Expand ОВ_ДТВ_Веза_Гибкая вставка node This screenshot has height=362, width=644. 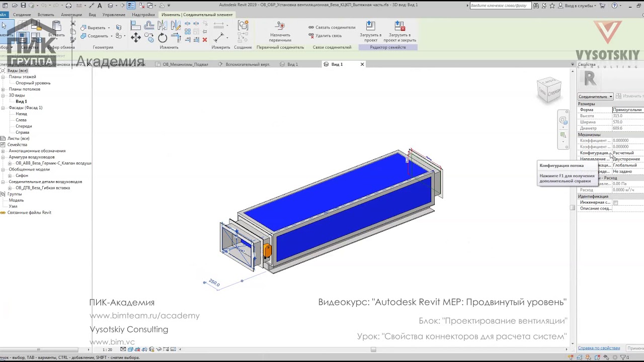[10, 188]
